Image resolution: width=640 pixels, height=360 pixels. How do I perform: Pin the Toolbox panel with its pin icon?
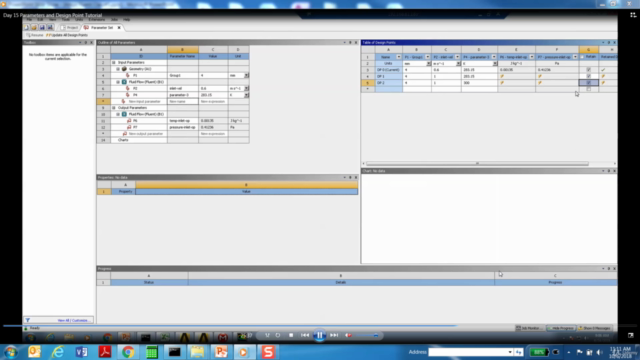click(86, 42)
